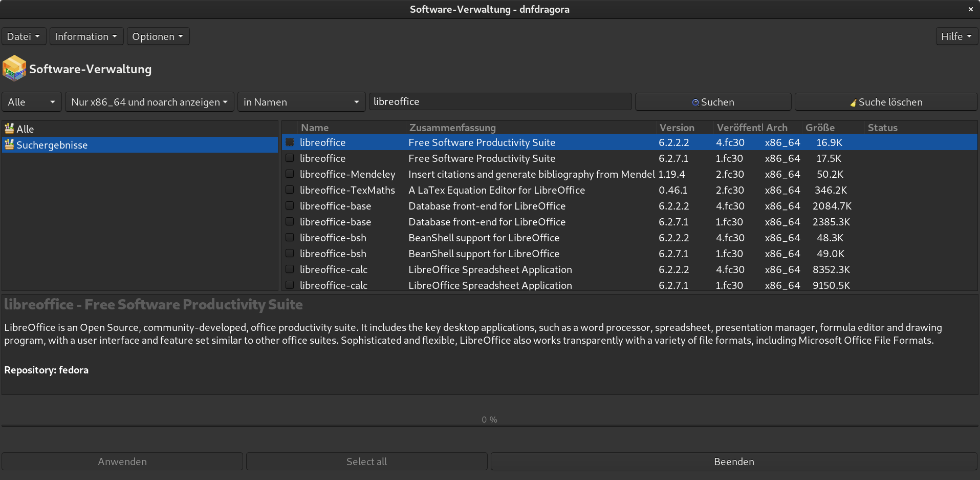Click the size value 48.3K

(x=830, y=238)
